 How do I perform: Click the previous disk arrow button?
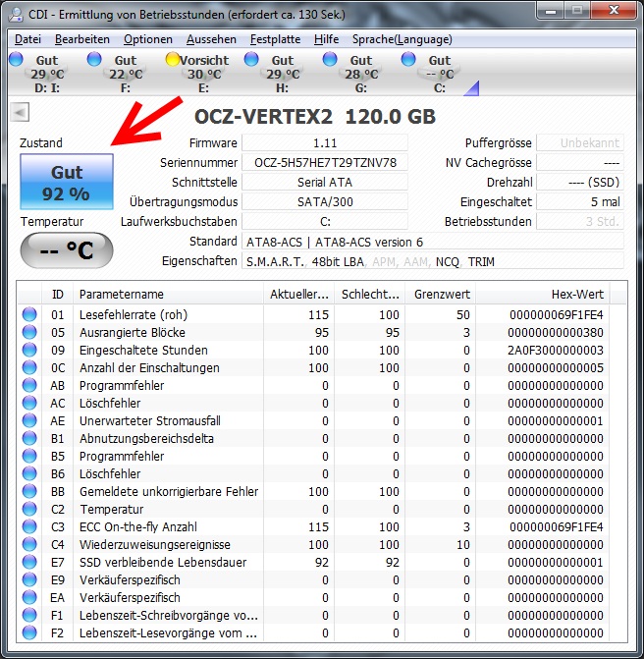(20, 112)
